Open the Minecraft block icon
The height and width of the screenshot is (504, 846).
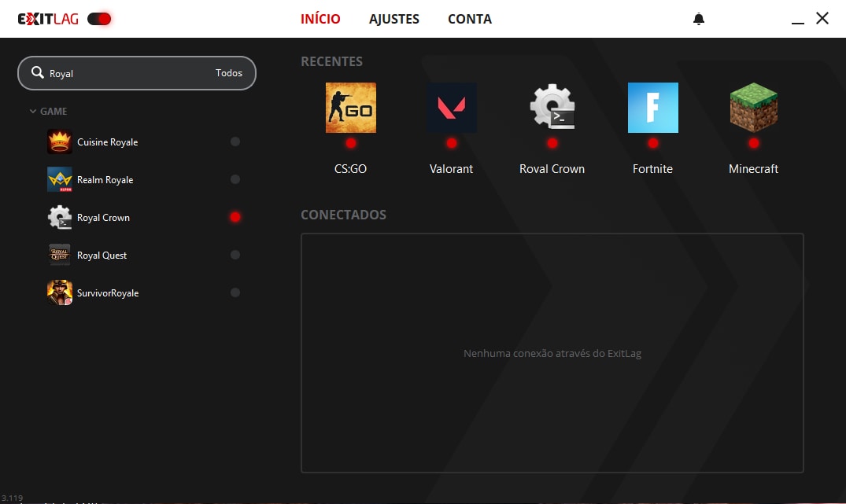click(753, 108)
